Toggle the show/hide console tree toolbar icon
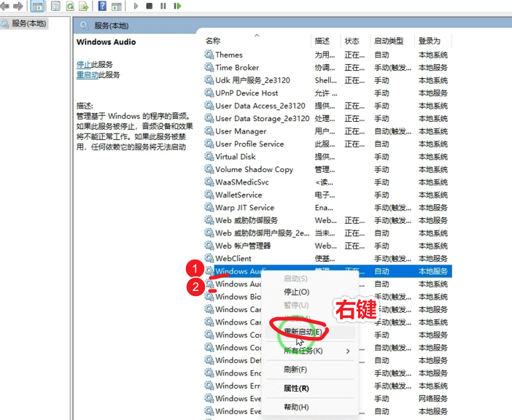This screenshot has height=420, width=512. point(37,7)
